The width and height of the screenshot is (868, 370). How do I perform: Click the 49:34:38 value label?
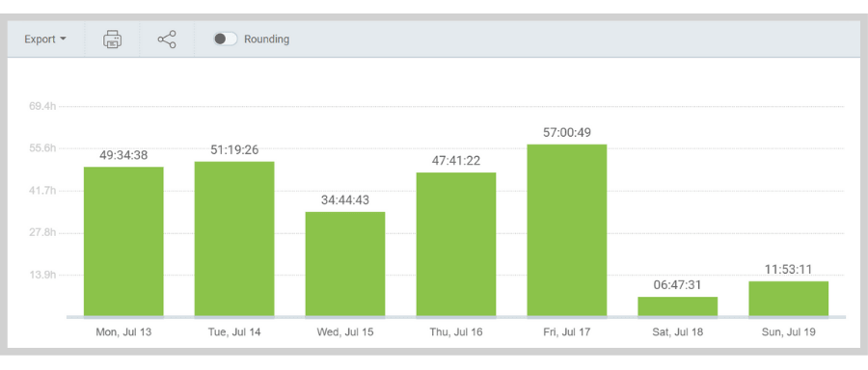pyautogui.click(x=123, y=155)
